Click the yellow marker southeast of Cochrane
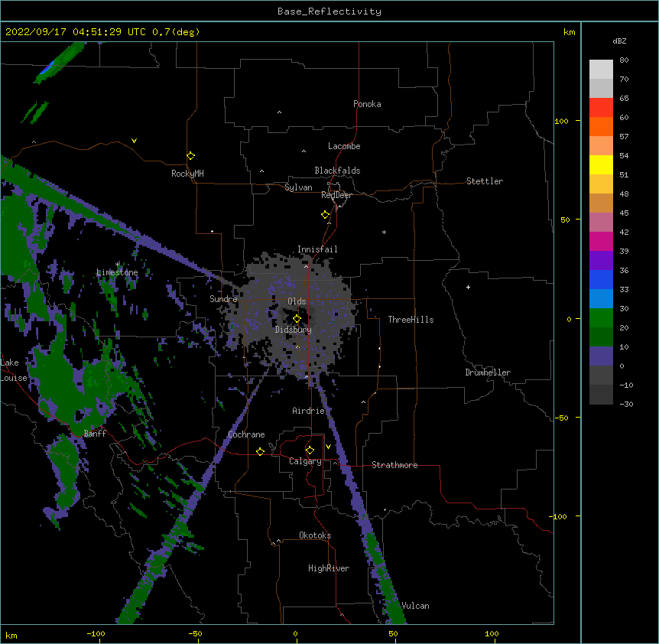The image size is (659, 644). [260, 451]
